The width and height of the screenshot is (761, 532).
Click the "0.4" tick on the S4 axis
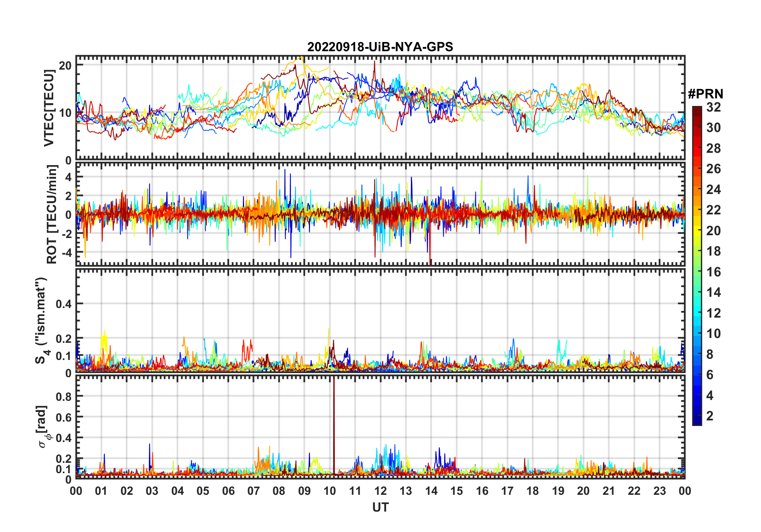tap(64, 304)
